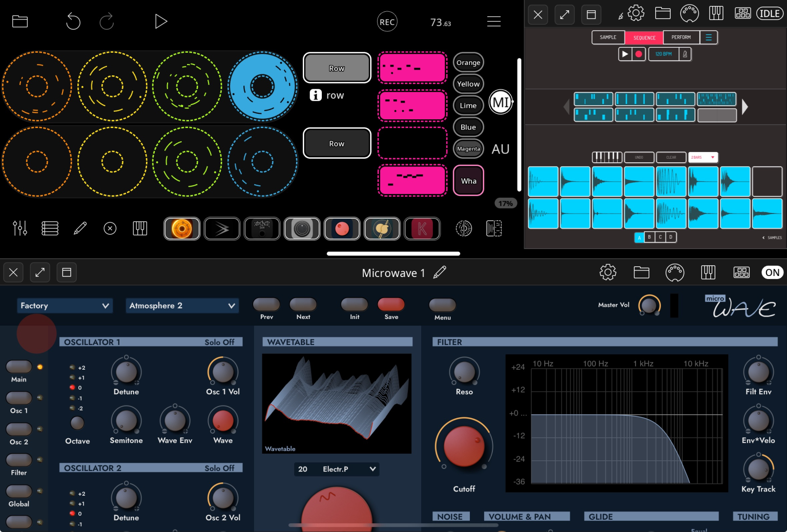Adjust the Cutoff knob in the Filter section
Viewport: 787px width, 532px height.
click(464, 446)
